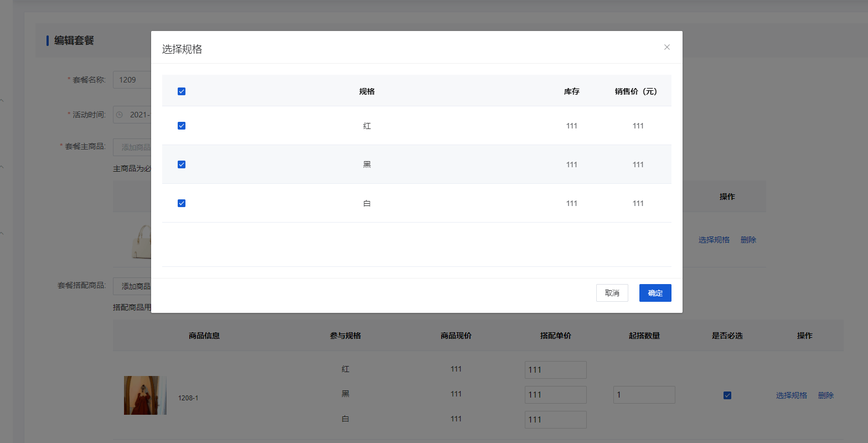Open the 活动时间 date picker field
The image size is (868, 443).
[132, 115]
